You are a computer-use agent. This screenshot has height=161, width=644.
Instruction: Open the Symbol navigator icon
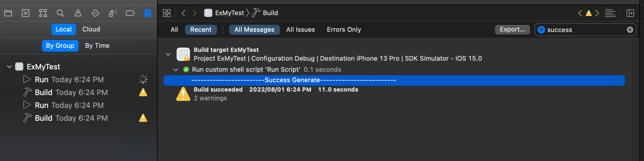(x=43, y=13)
